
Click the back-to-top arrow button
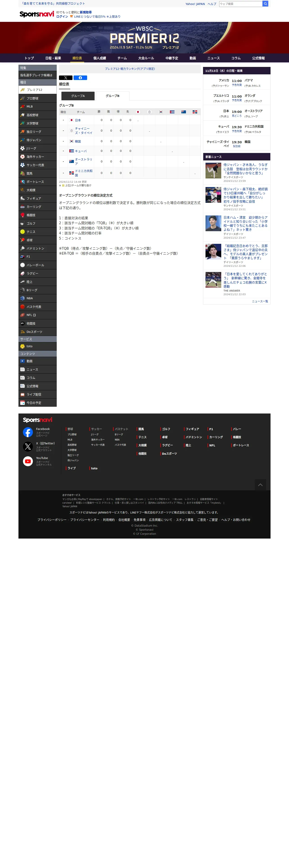tap(260, 484)
